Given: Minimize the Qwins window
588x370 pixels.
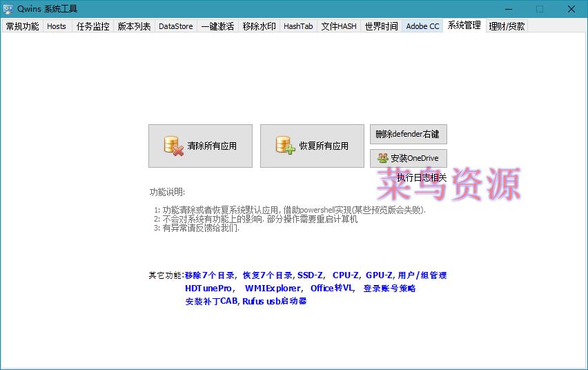Looking at the screenshot, I should tap(509, 9).
